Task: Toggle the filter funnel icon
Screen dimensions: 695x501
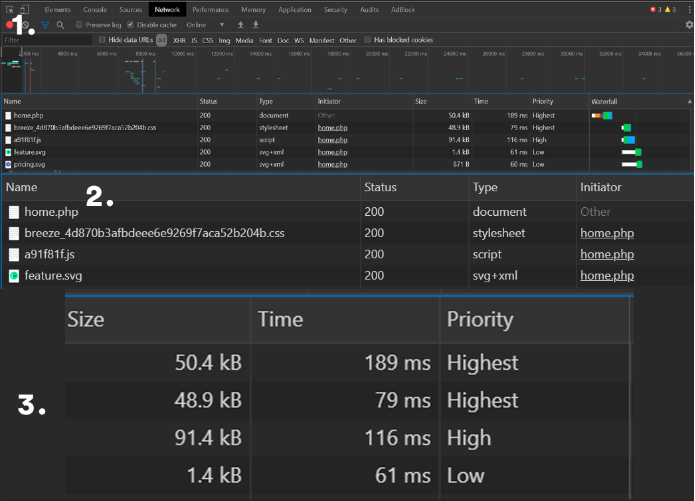Action: pyautogui.click(x=44, y=24)
